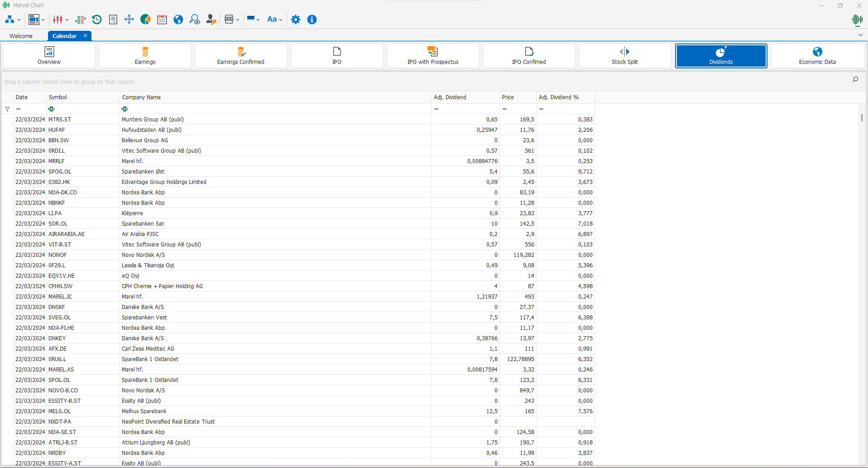The width and height of the screenshot is (868, 468).
Task: Close the Calendar tab
Action: (x=85, y=36)
